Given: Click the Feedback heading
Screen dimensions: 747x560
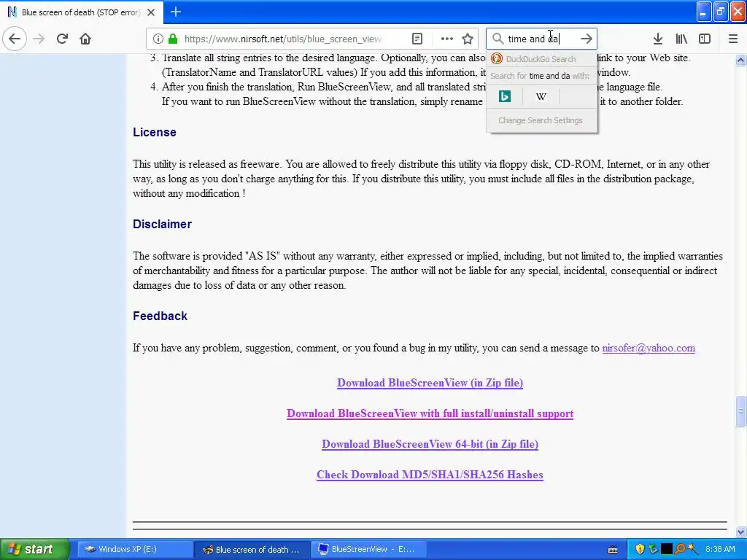Looking at the screenshot, I should 160,316.
